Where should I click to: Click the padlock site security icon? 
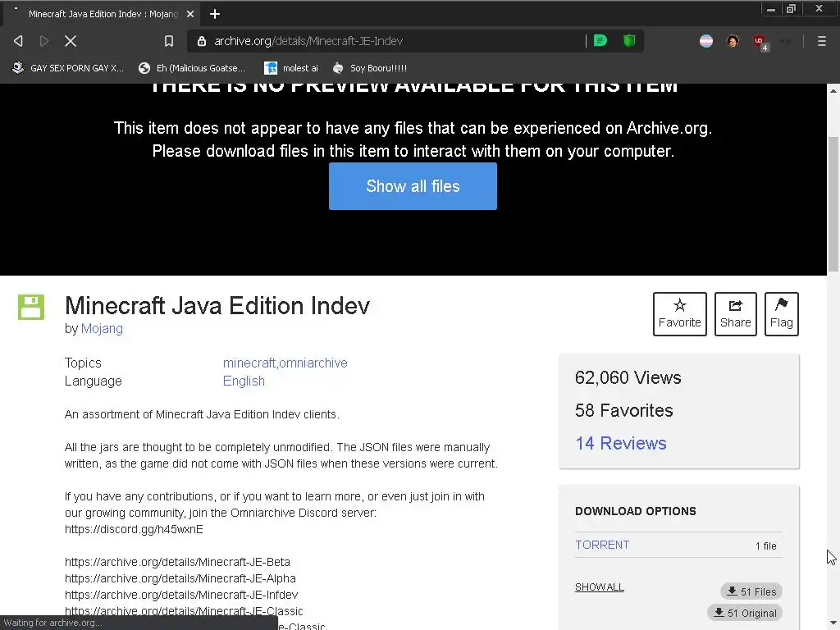point(202,41)
